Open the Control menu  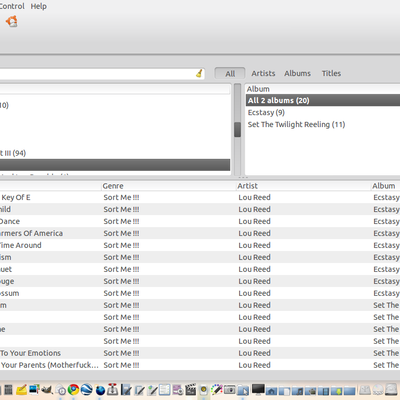click(12, 6)
